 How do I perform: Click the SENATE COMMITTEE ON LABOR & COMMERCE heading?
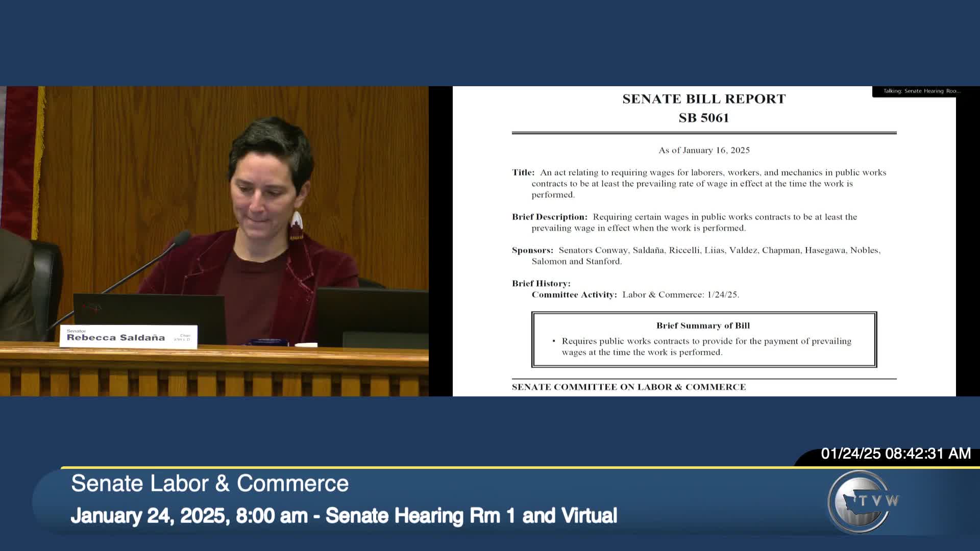(x=628, y=387)
